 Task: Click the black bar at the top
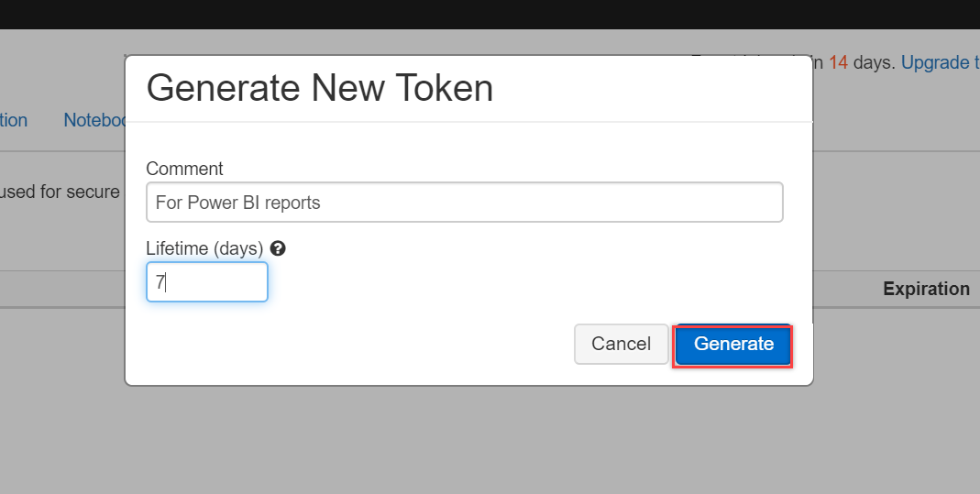coord(490,14)
